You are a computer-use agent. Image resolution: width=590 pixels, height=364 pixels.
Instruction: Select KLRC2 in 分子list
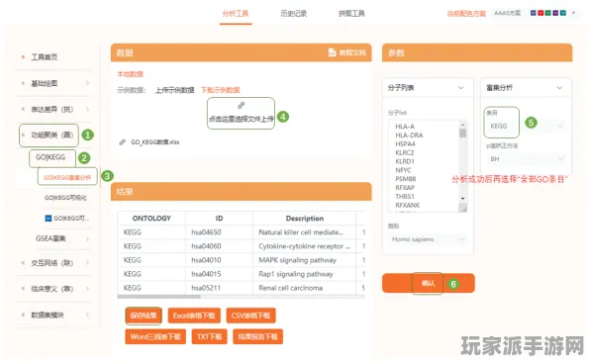click(x=405, y=152)
